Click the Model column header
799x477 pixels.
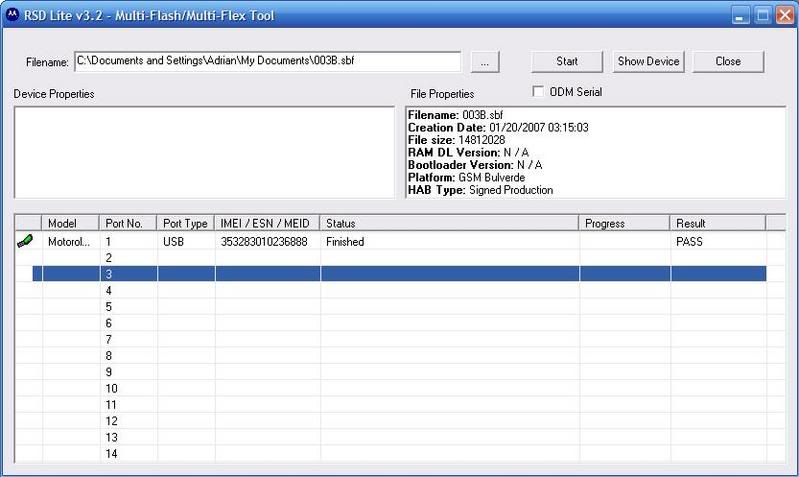click(x=70, y=223)
